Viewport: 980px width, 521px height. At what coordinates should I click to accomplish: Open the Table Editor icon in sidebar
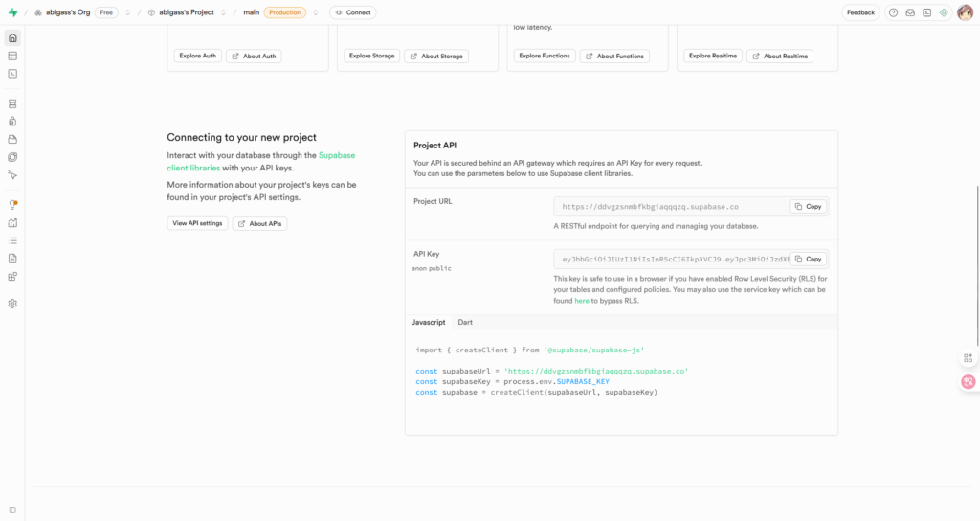[12, 57]
